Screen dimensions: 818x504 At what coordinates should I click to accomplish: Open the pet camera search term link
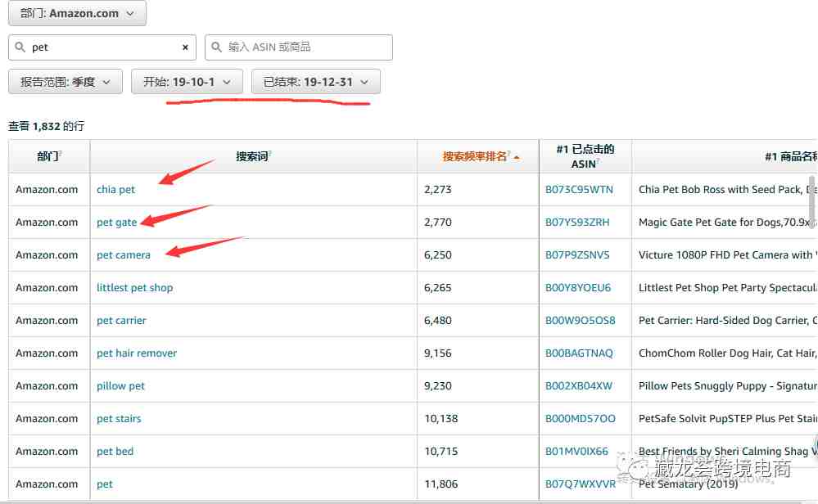point(124,255)
